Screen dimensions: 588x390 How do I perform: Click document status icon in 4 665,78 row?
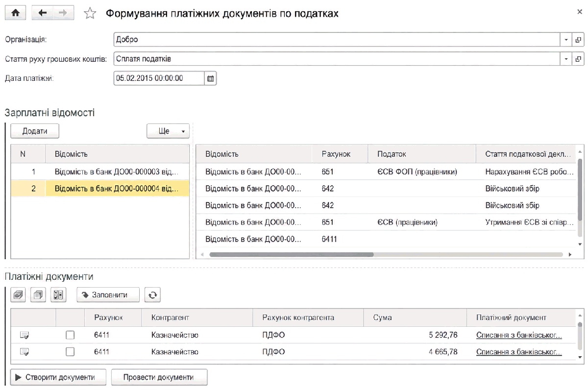click(24, 352)
